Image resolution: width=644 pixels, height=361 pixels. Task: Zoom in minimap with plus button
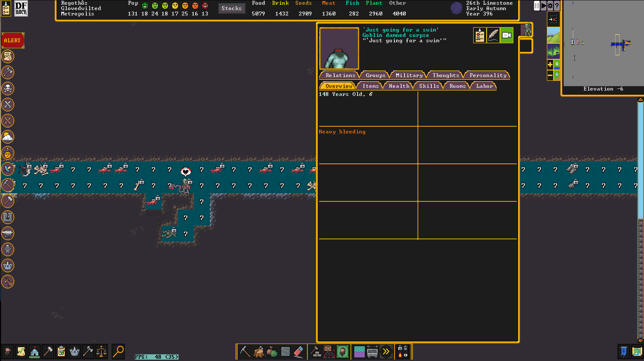tap(550, 64)
